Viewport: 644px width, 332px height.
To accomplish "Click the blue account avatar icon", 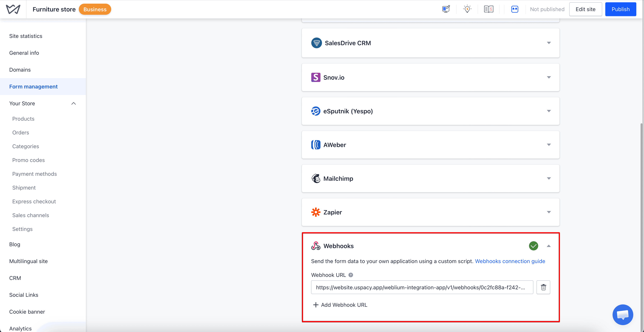I will point(515,9).
